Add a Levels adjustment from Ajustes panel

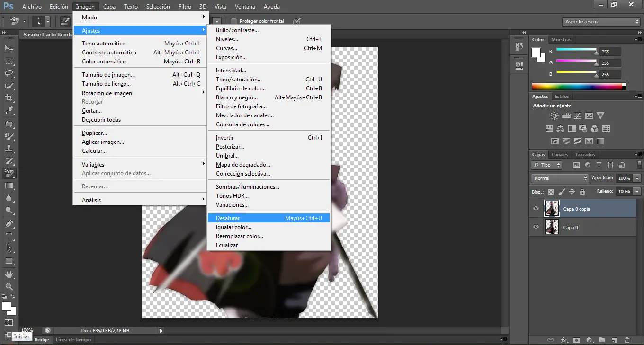566,115
